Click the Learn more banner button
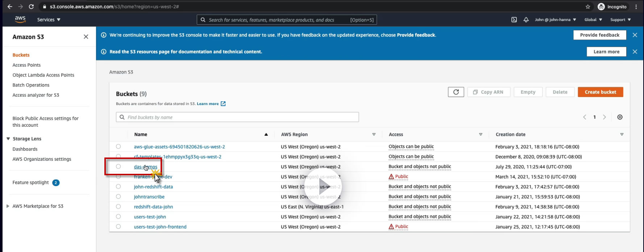644x252 pixels. pos(606,52)
